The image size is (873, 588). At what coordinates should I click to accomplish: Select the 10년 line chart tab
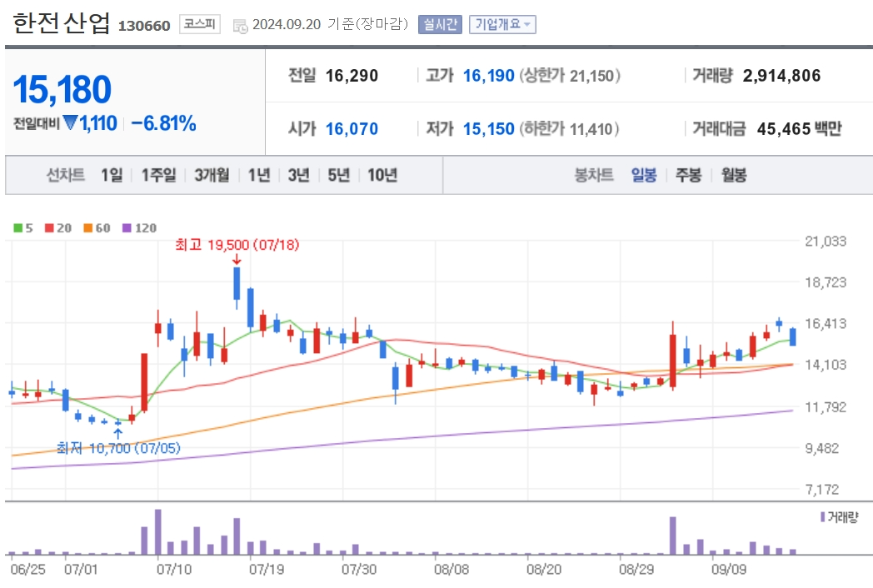pos(382,176)
